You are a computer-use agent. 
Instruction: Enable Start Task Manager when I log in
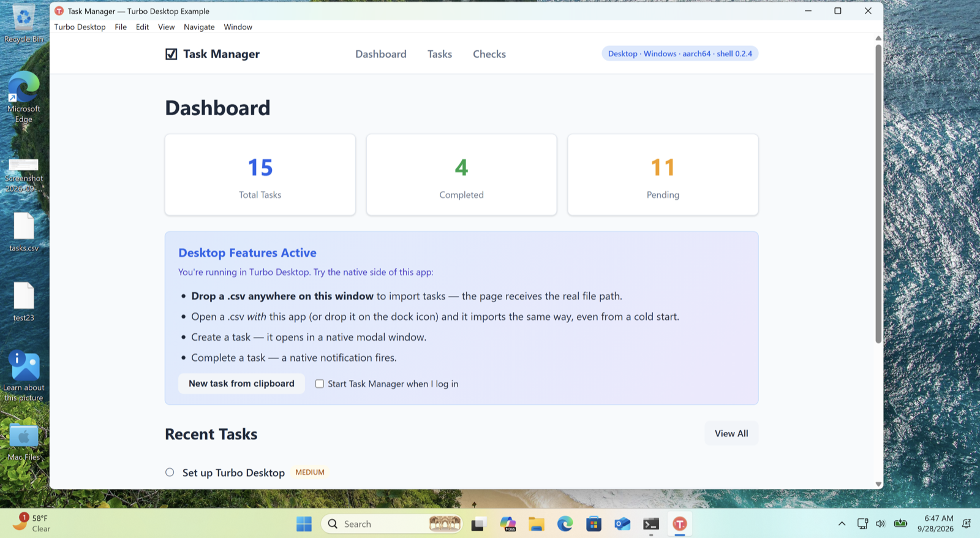point(320,384)
